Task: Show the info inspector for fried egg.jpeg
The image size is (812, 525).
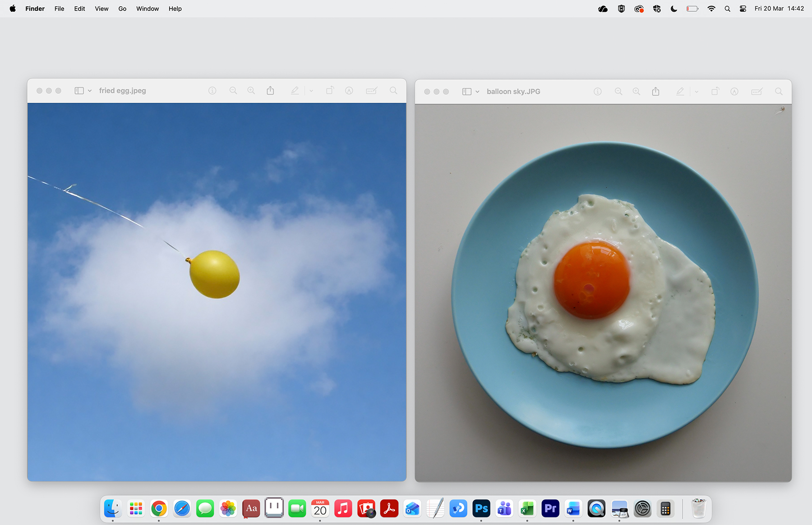Action: (212, 90)
